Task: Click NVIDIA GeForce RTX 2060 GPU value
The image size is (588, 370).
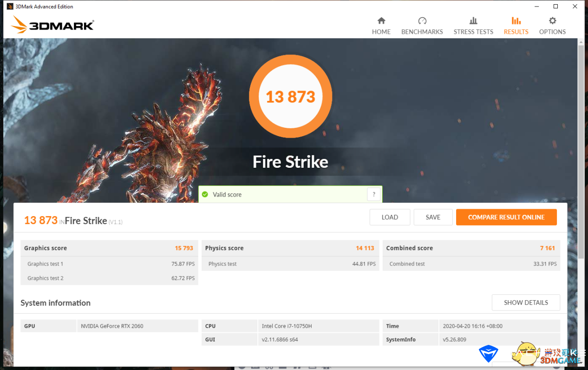Action: 112,326
